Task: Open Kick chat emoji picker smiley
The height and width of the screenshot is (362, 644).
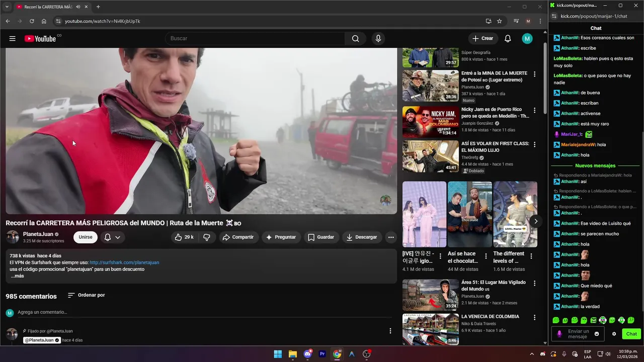Action: point(597,334)
